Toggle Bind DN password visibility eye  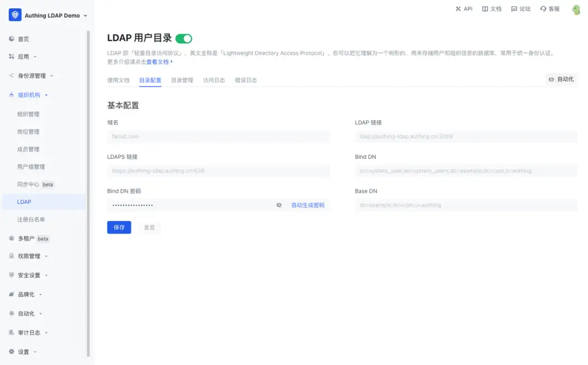point(279,205)
